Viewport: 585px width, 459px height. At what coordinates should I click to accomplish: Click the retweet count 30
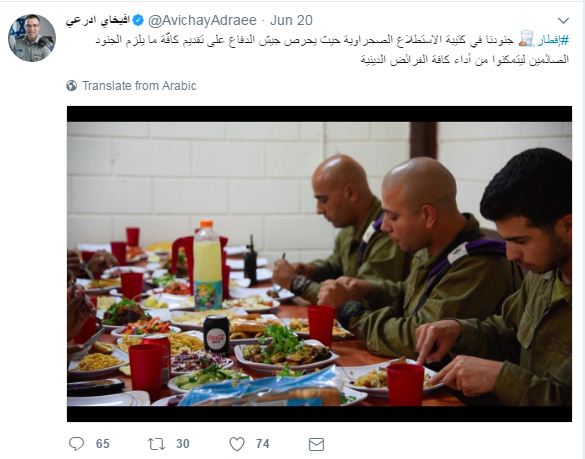[x=183, y=444]
